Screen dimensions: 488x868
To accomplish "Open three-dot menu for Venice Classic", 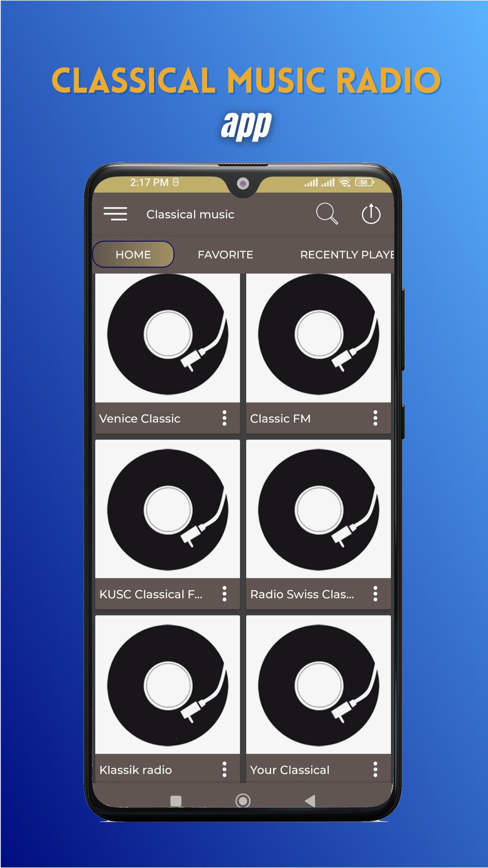I will 225,418.
